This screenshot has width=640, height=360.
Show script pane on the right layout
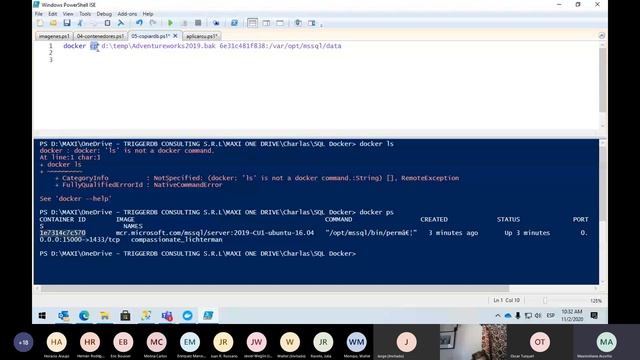click(266, 23)
